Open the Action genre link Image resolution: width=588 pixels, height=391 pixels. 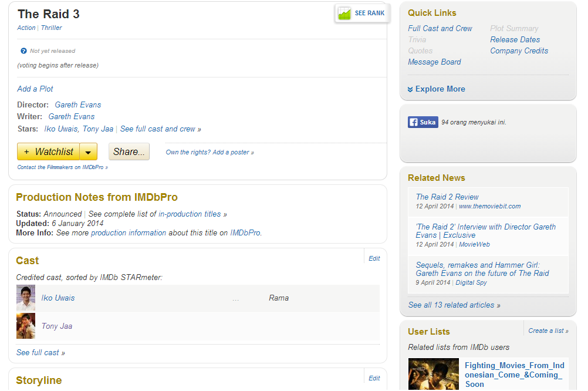[x=26, y=28]
